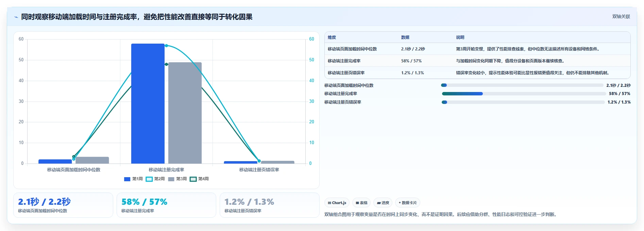644x231 pixels.
Task: Click the dark green line point at 移动端注册完成率
Action: click(x=166, y=64)
